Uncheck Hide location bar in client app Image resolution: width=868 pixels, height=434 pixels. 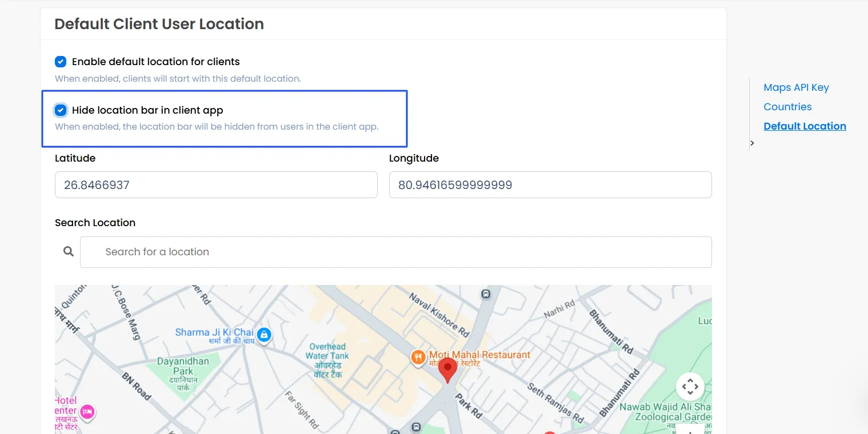[x=61, y=110]
